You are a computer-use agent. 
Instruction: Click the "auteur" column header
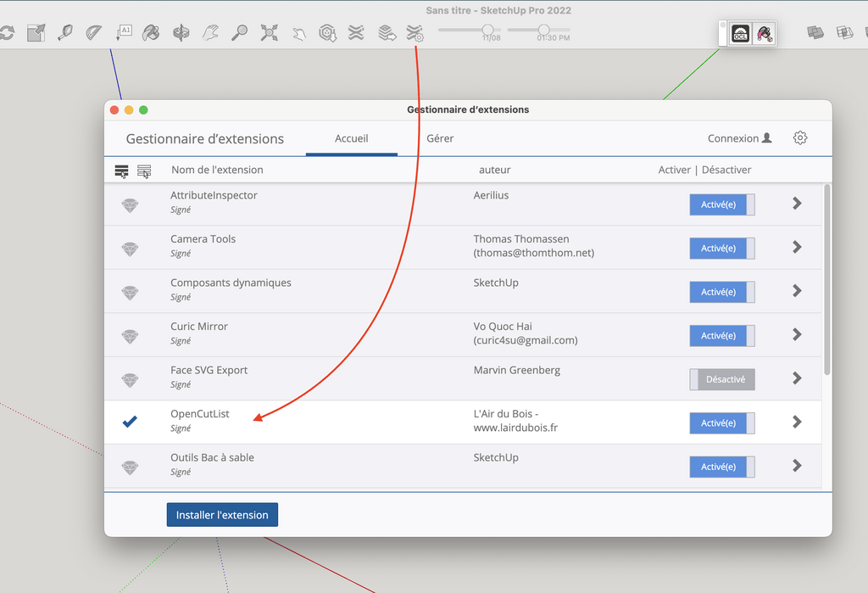(495, 171)
